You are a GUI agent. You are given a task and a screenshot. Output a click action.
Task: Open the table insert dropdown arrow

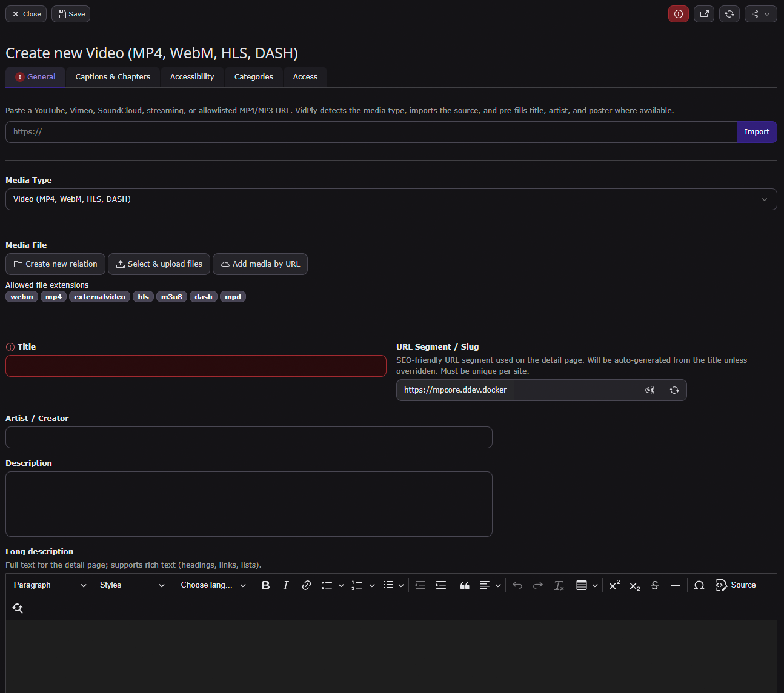click(595, 585)
